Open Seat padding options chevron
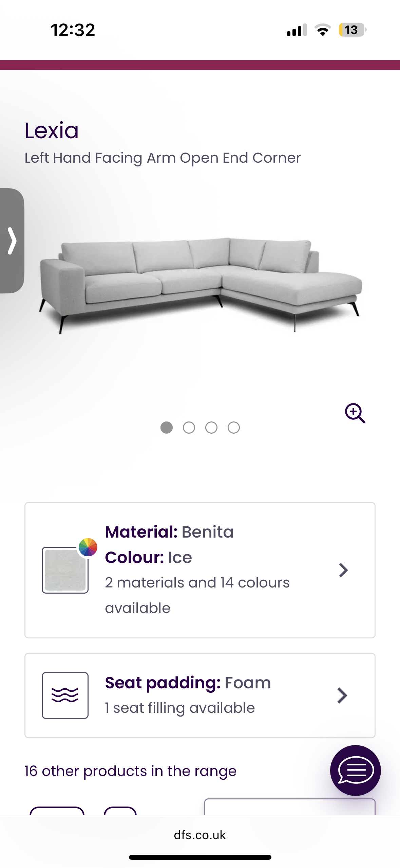 (342, 695)
